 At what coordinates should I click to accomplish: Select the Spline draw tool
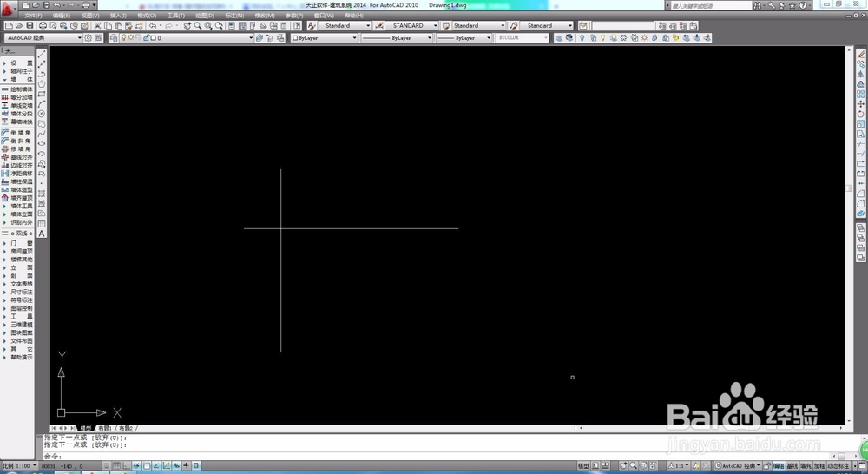coord(42,134)
